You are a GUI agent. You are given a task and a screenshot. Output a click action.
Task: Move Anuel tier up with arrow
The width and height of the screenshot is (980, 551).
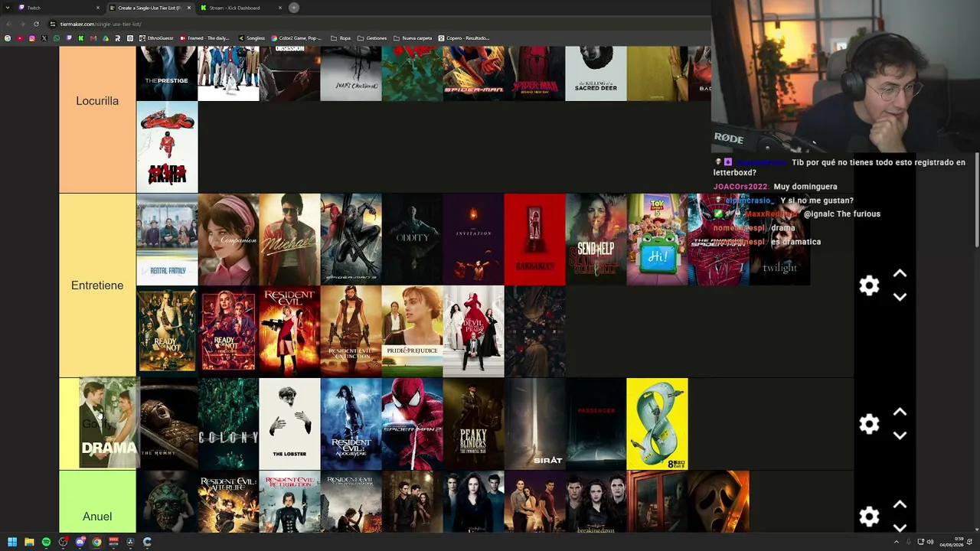tap(900, 504)
